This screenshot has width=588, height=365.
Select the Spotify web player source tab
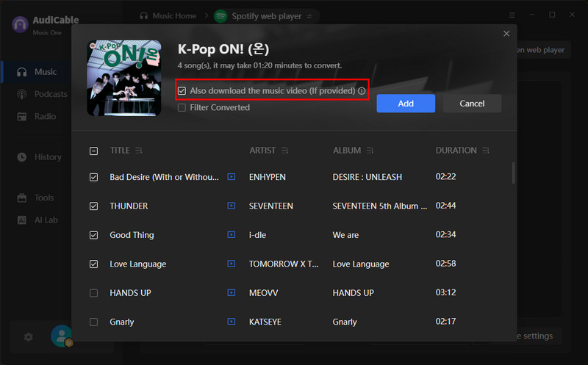267,16
